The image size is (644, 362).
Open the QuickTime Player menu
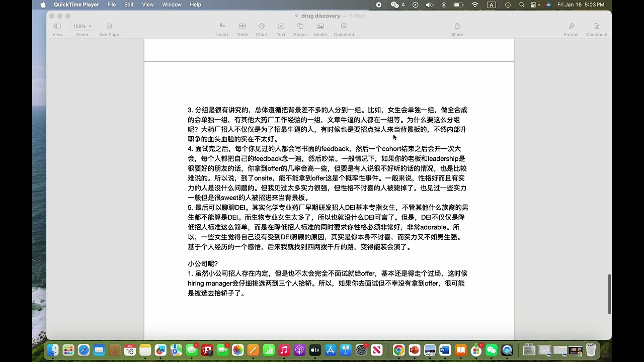[76, 5]
